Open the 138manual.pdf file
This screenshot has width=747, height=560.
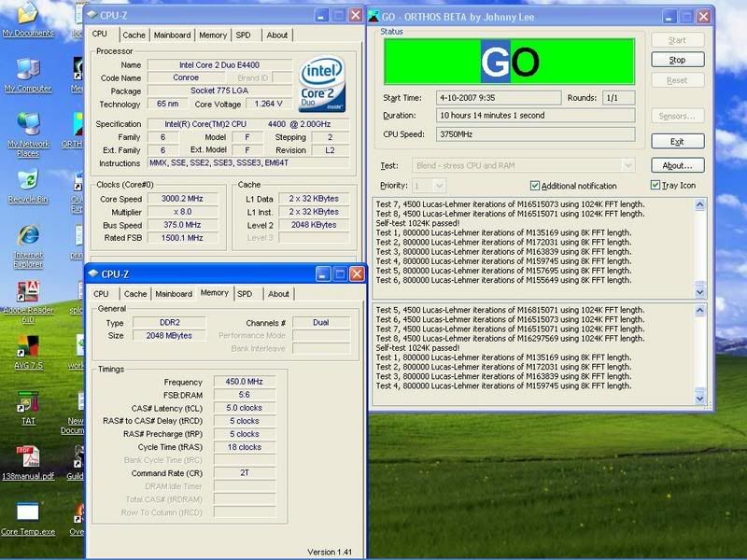click(x=28, y=463)
